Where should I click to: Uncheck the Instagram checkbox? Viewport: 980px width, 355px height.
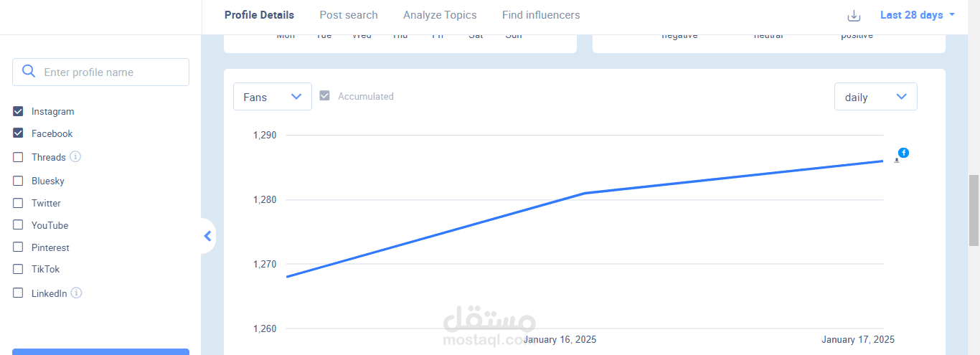pyautogui.click(x=18, y=111)
